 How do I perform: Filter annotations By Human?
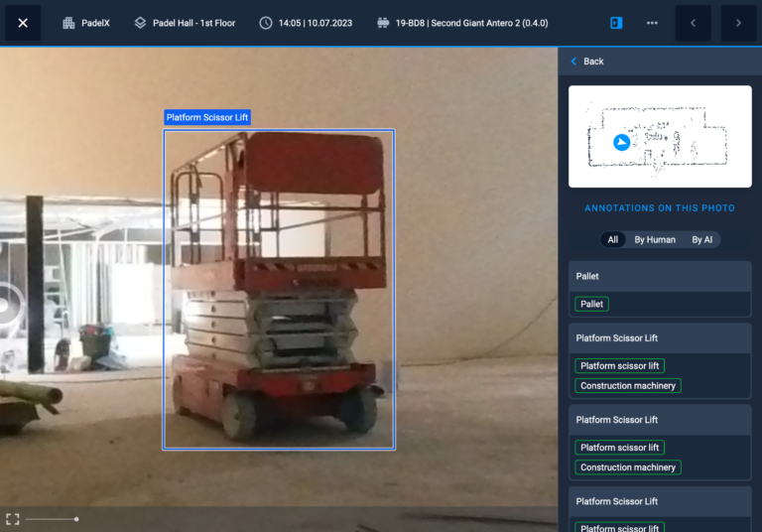[x=655, y=239]
